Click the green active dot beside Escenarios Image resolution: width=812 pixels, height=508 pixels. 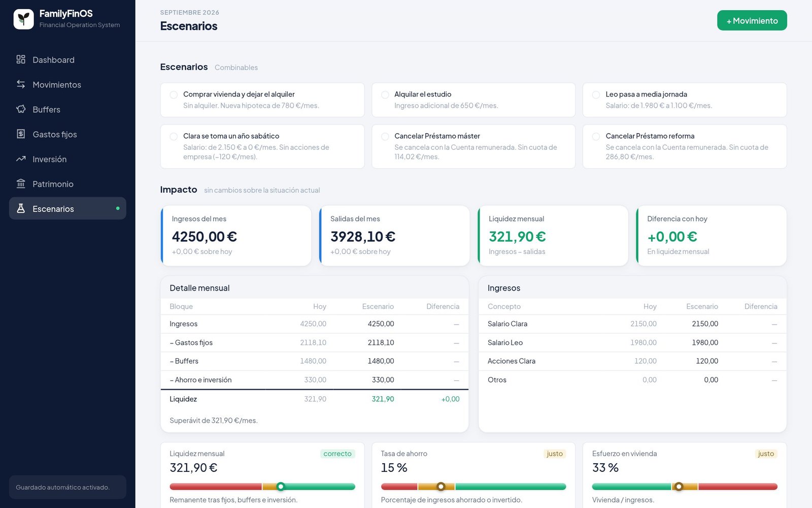(118, 208)
